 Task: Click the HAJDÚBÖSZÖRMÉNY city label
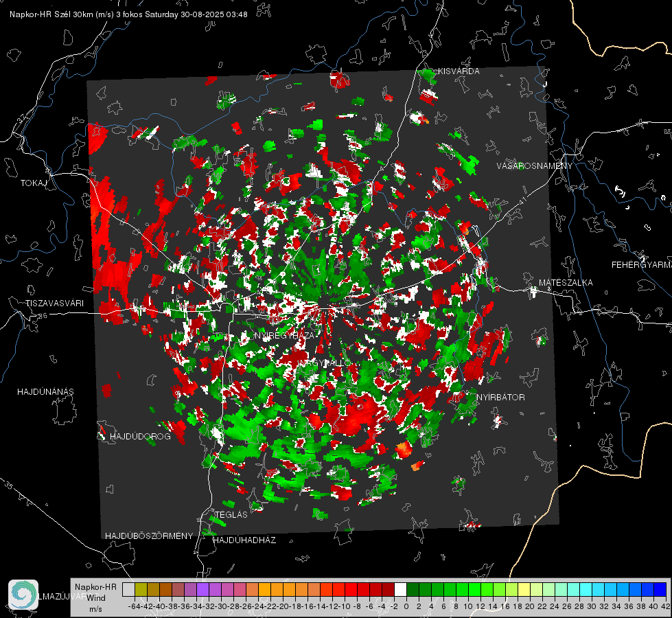coord(149,536)
